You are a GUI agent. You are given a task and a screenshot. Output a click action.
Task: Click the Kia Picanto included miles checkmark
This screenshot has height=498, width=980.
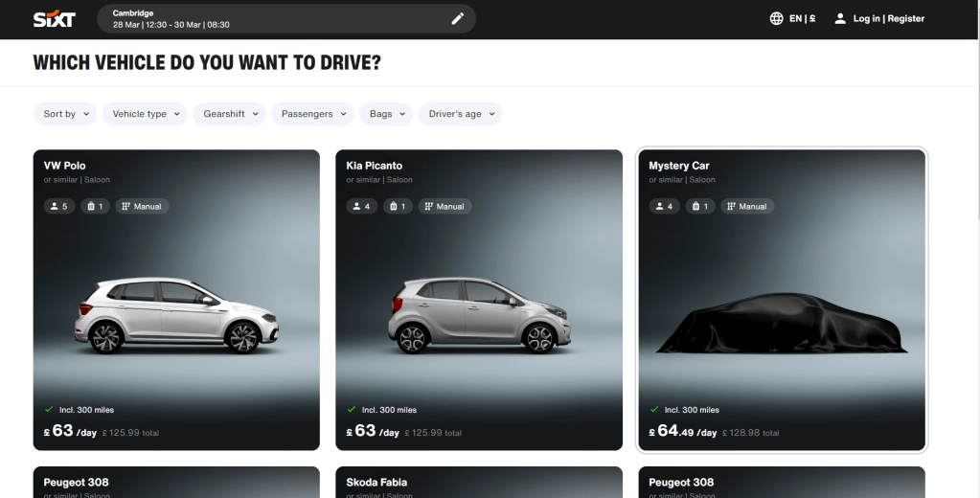(x=352, y=409)
